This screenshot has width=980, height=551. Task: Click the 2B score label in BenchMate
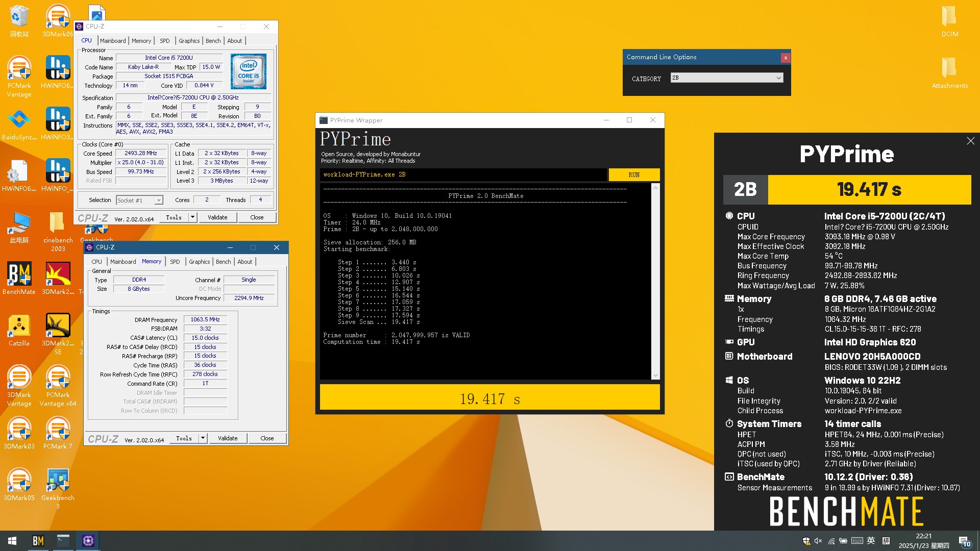[745, 189]
